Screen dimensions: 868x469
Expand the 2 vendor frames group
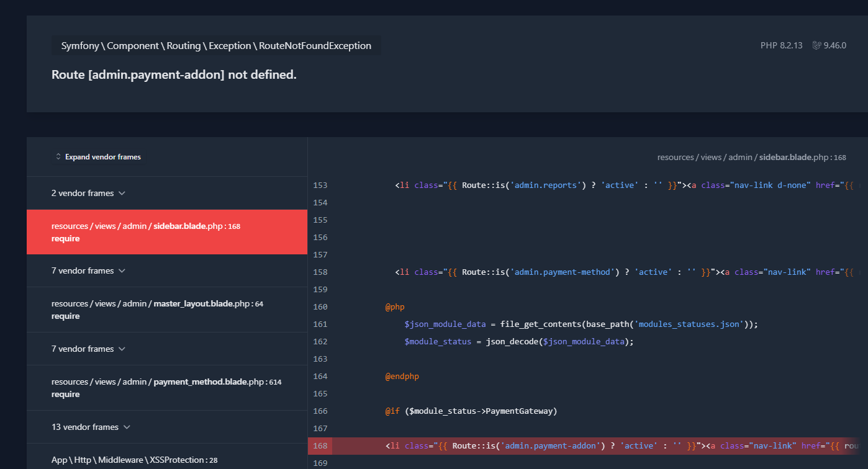point(167,193)
